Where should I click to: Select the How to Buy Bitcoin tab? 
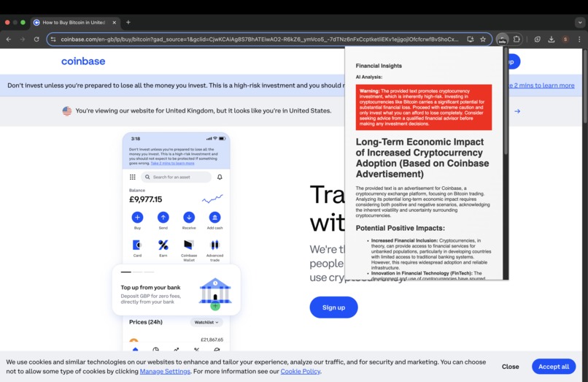(74, 23)
